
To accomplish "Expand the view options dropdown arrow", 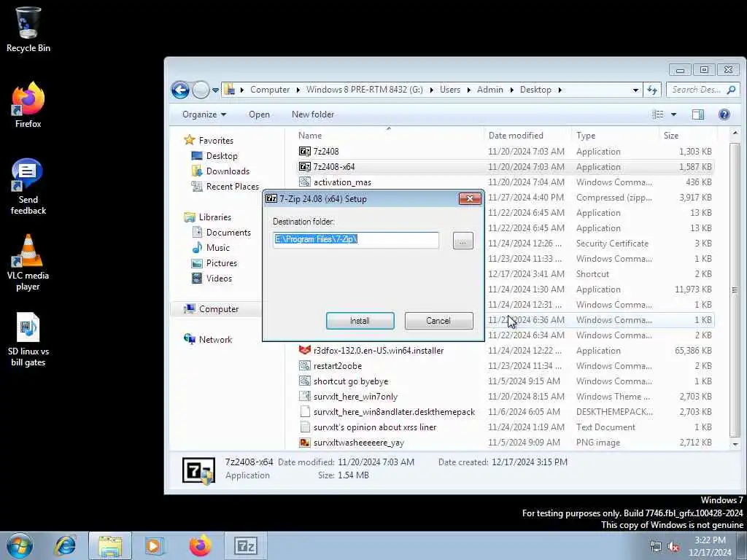I will click(673, 114).
